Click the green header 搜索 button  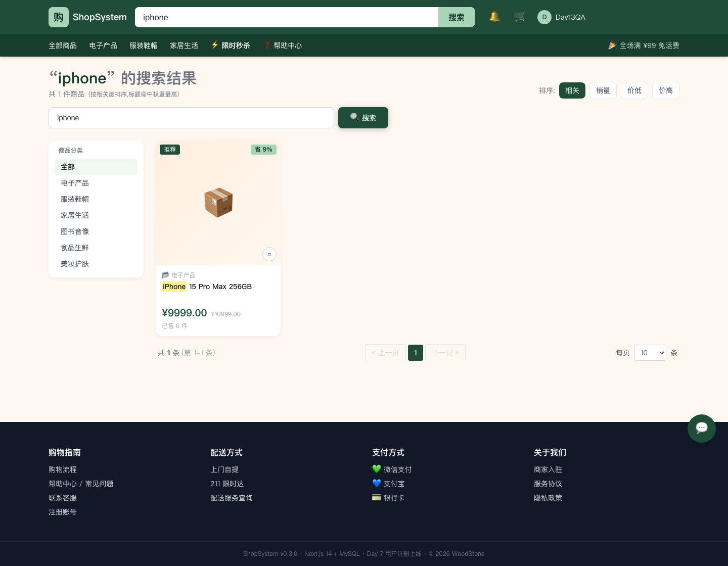click(x=457, y=17)
